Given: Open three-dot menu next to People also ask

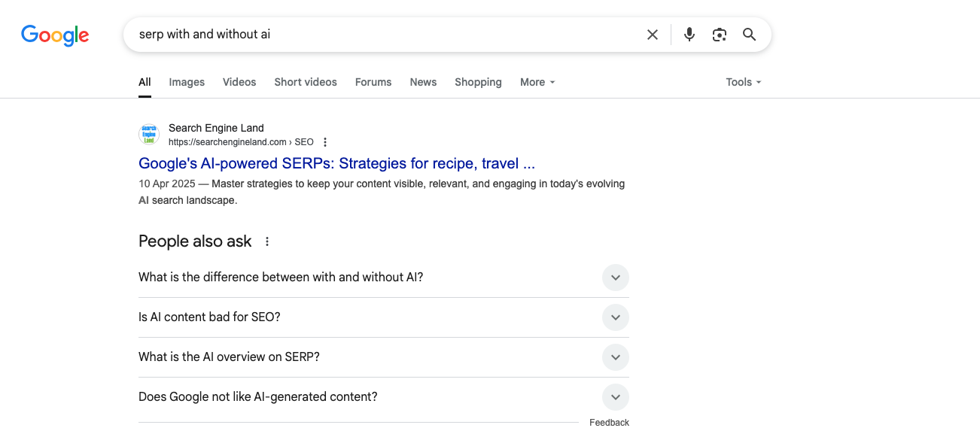Looking at the screenshot, I should pyautogui.click(x=266, y=241).
